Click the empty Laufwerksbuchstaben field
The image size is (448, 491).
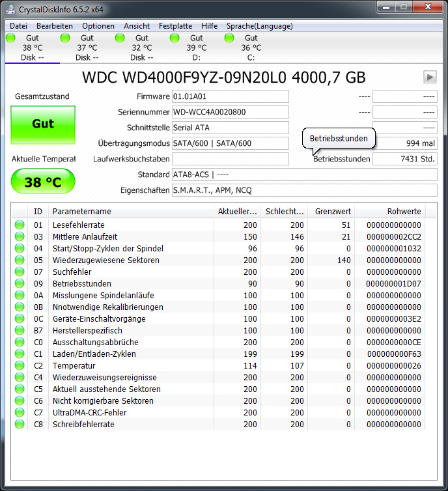point(230,159)
